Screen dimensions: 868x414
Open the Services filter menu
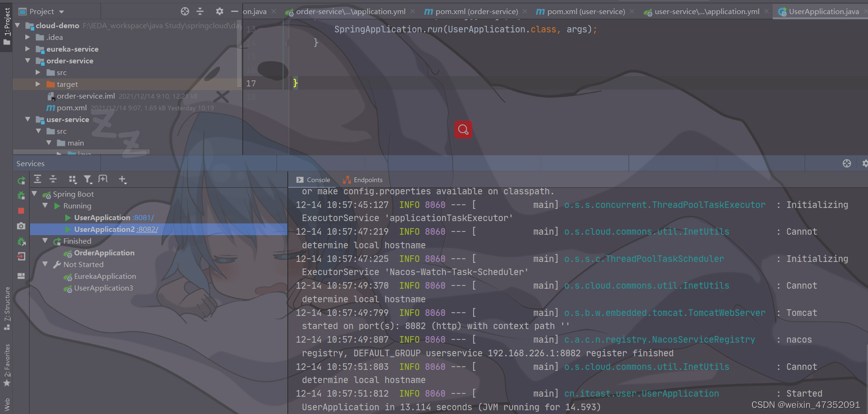[88, 179]
